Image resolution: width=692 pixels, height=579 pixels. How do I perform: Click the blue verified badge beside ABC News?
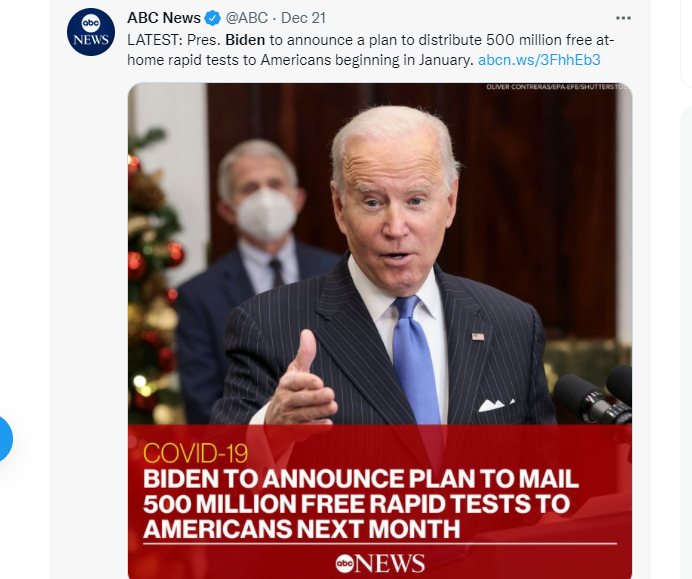click(x=213, y=18)
